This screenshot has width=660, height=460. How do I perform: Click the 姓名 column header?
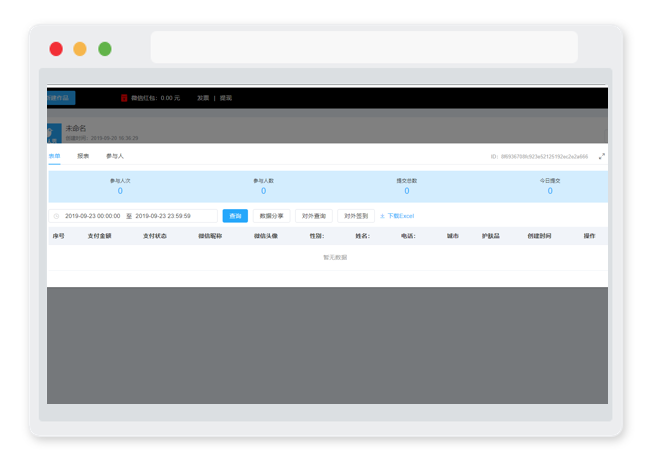[362, 236]
